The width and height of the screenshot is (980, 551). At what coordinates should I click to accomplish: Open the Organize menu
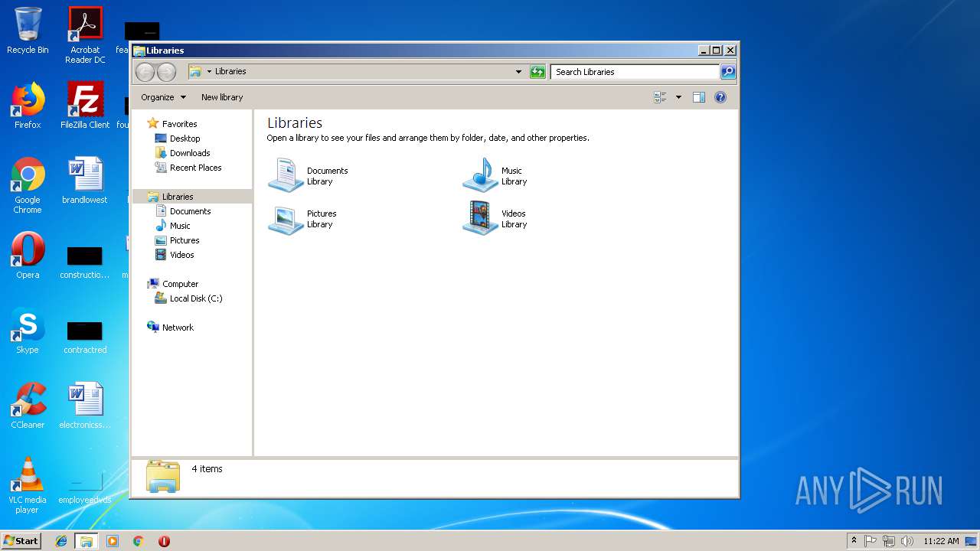point(163,97)
